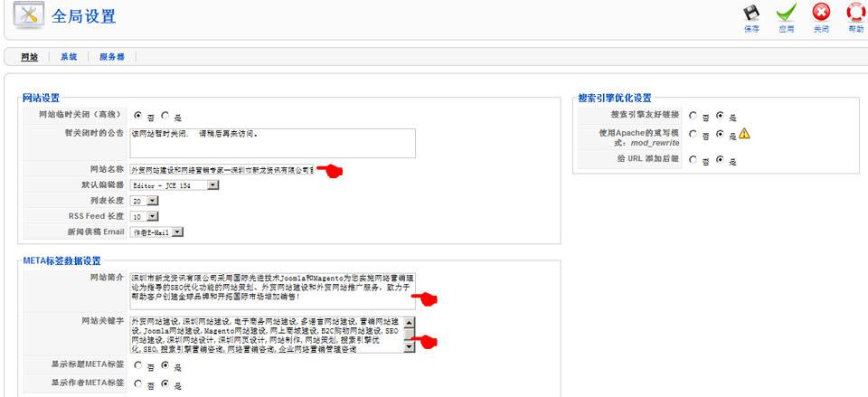Click the 网站名称 input field
Image resolution: width=868 pixels, height=397 pixels.
click(222, 169)
